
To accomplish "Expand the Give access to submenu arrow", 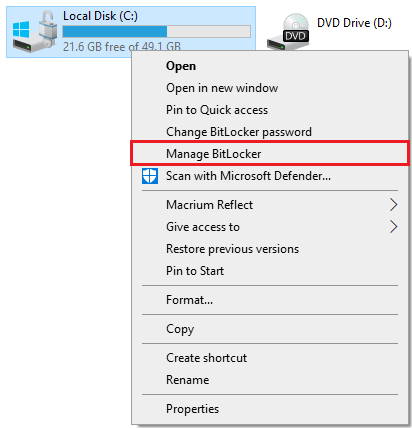I will click(x=393, y=227).
